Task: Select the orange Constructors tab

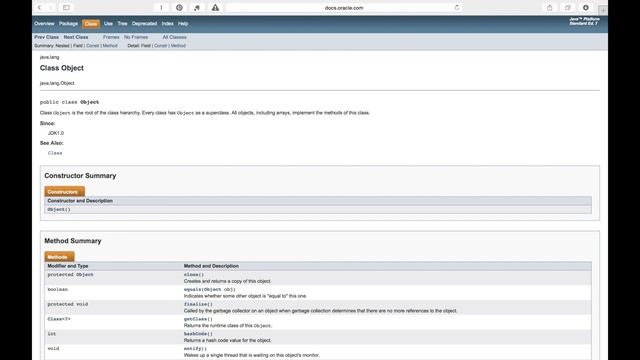Action: click(64, 191)
